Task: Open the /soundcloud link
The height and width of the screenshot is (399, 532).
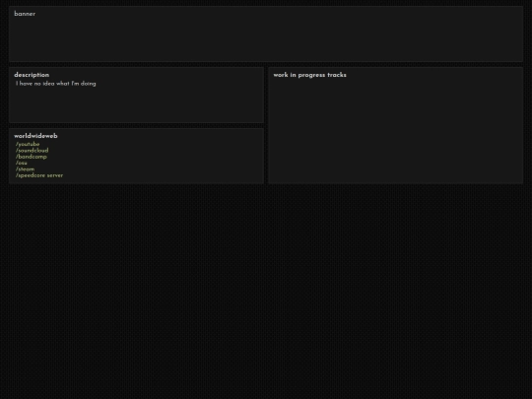Action: coord(32,151)
